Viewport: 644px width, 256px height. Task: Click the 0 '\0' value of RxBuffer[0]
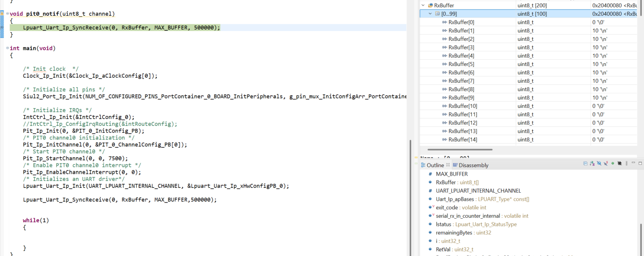pos(599,22)
